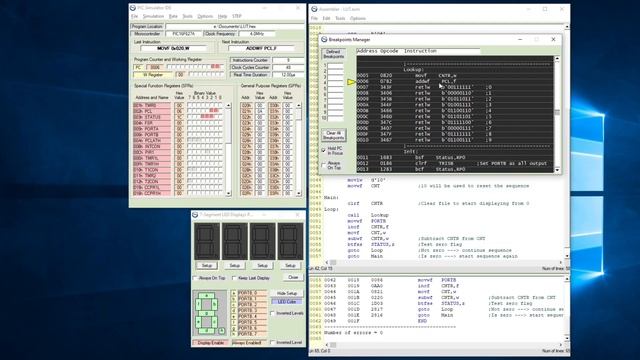
Task: Open Options menu in Assembler window
Action: [x=358, y=18]
